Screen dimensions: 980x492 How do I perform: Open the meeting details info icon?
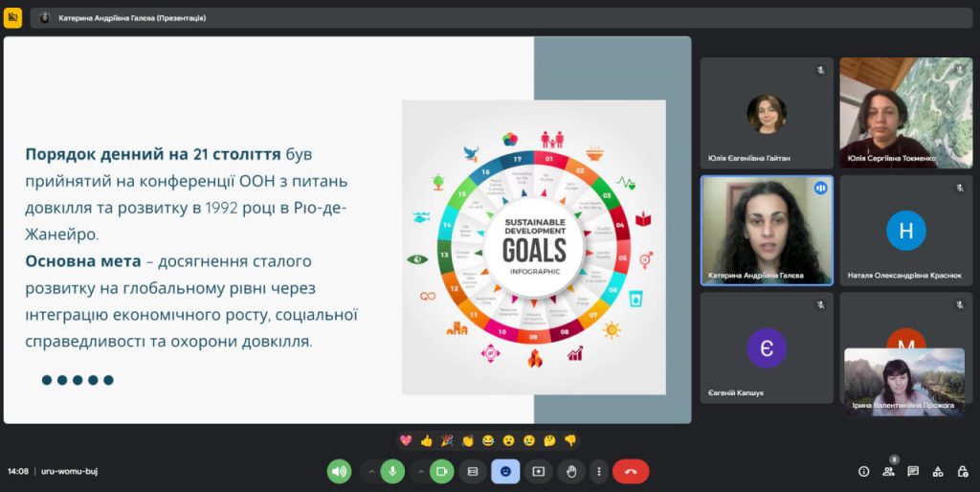point(863,471)
